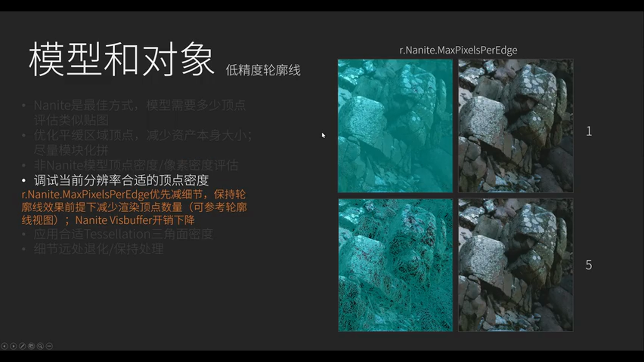Open the see all slides grid icon
Screen dimensions: 644x362
(x=31, y=346)
